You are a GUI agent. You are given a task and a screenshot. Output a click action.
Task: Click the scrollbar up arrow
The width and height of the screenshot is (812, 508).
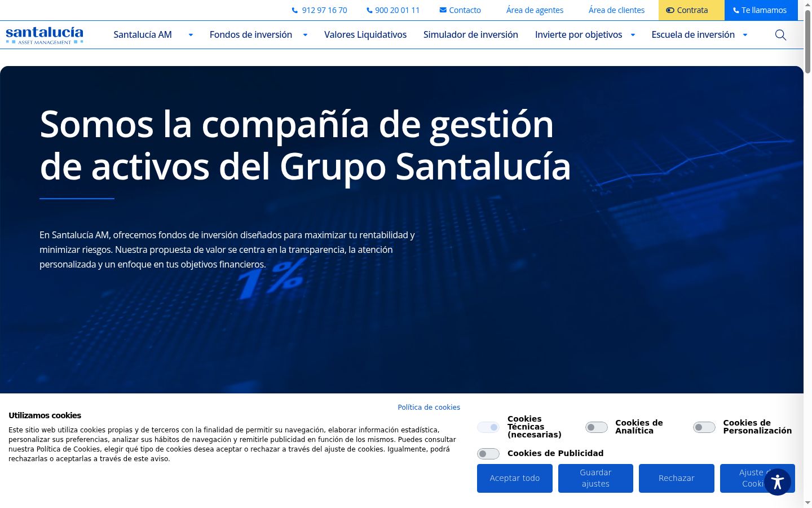click(807, 4)
